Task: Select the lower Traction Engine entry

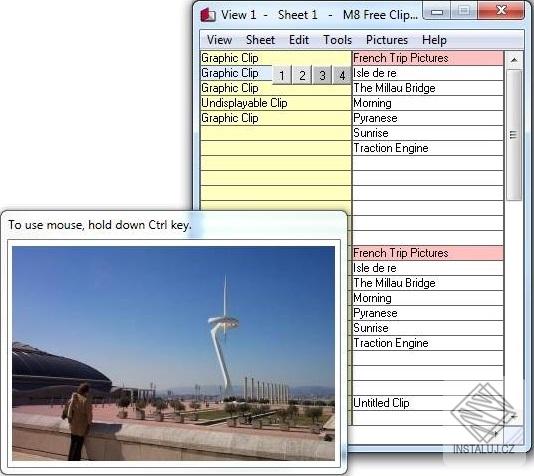Action: coord(428,343)
